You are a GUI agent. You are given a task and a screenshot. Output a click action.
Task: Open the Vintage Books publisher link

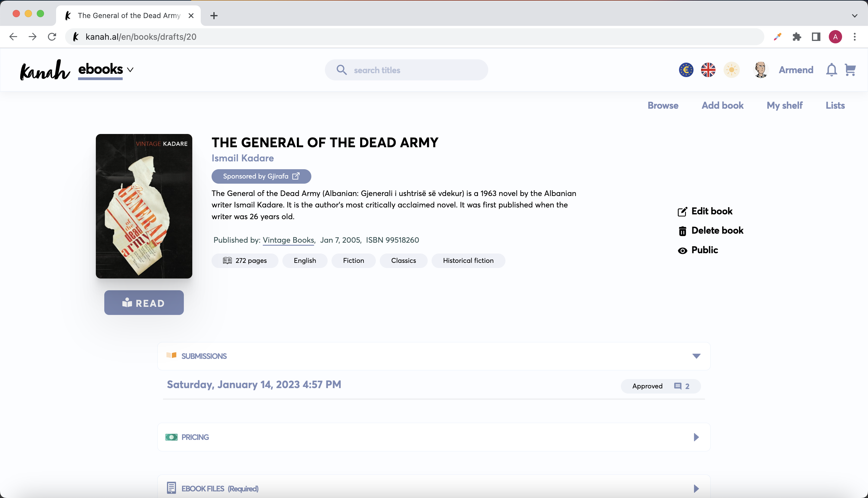tap(288, 240)
